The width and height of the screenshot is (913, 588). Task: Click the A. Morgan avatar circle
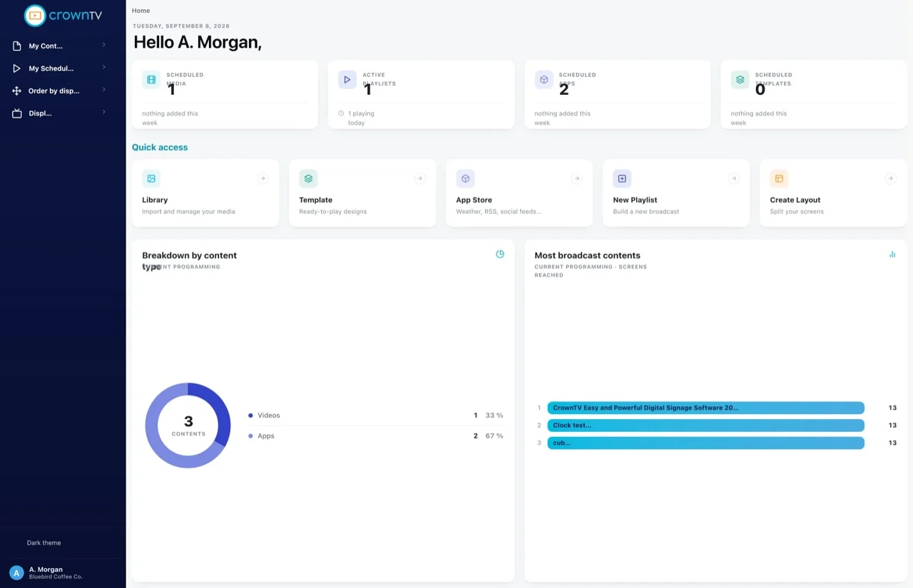[16, 573]
